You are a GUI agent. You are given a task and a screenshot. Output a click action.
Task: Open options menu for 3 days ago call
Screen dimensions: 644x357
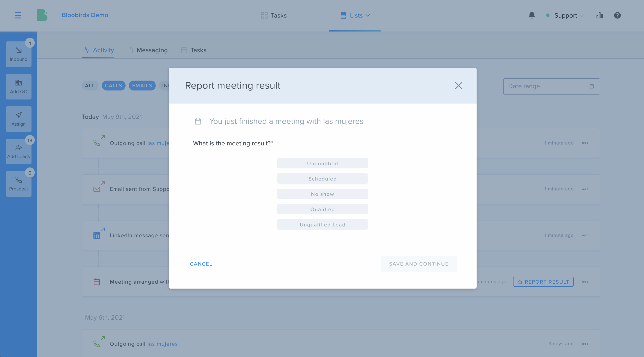pyautogui.click(x=585, y=344)
